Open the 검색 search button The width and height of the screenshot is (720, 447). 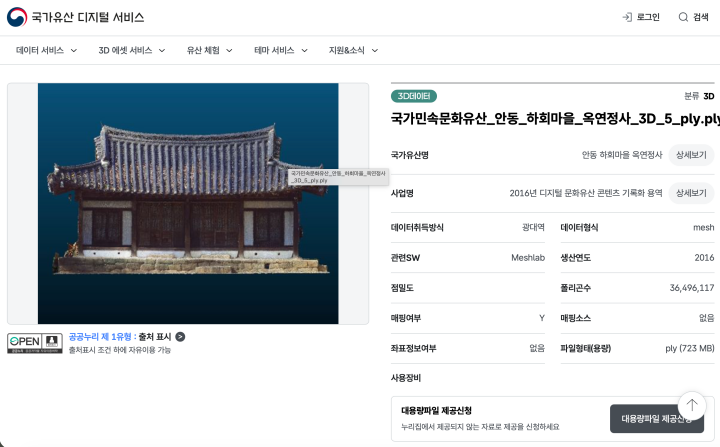[x=693, y=17]
